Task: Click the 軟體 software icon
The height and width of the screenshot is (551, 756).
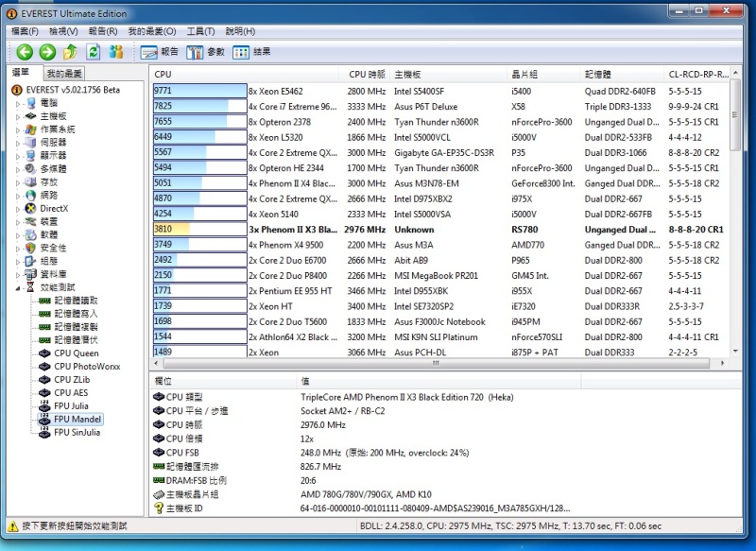Action: pos(31,234)
